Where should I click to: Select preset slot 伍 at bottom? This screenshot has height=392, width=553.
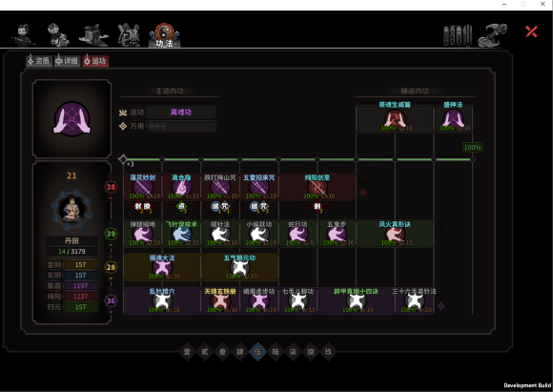click(x=257, y=351)
